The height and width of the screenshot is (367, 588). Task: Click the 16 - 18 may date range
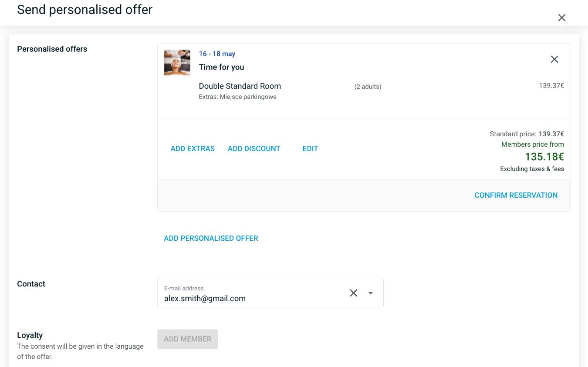point(217,54)
